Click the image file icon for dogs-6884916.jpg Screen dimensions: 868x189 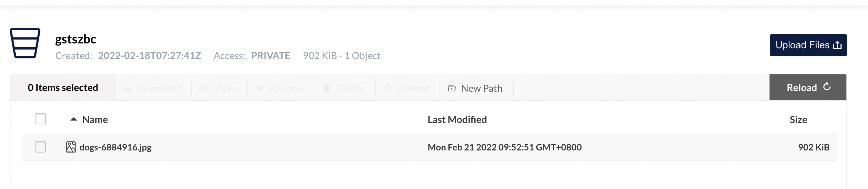click(x=71, y=147)
